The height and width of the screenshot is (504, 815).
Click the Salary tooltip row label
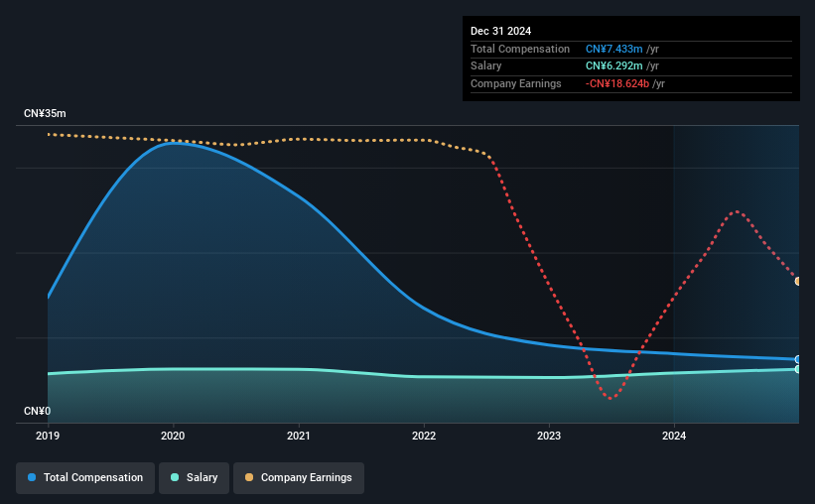[x=486, y=66]
